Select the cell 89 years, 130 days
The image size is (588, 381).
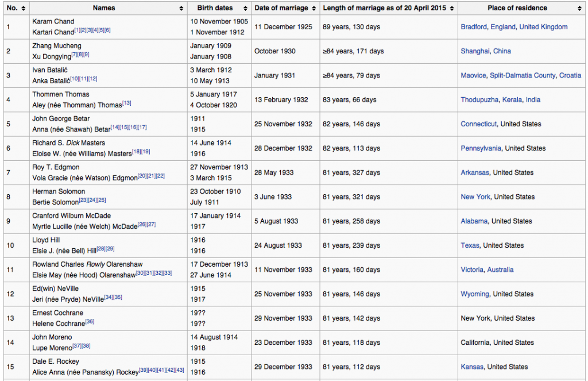pos(351,26)
